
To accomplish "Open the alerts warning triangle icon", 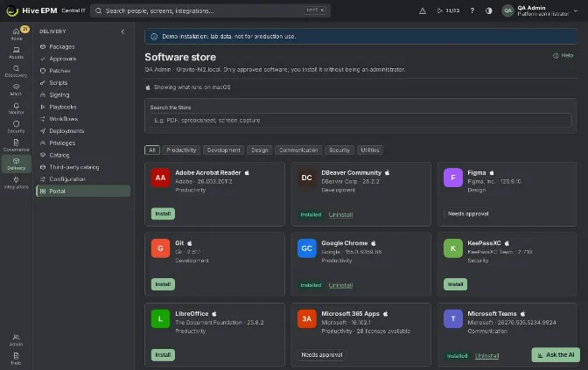I will [x=423, y=10].
